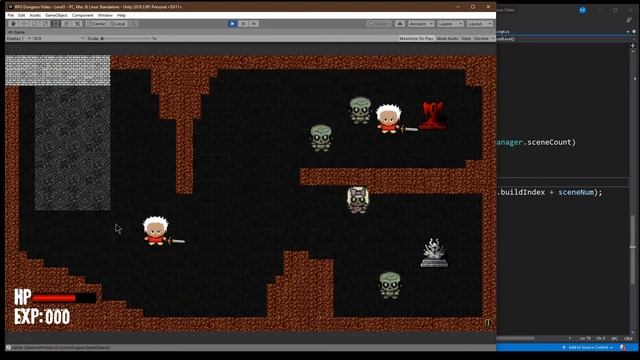The image size is (640, 360).
Task: Click sceneCount in Visual Studio code
Action: [x=549, y=142]
